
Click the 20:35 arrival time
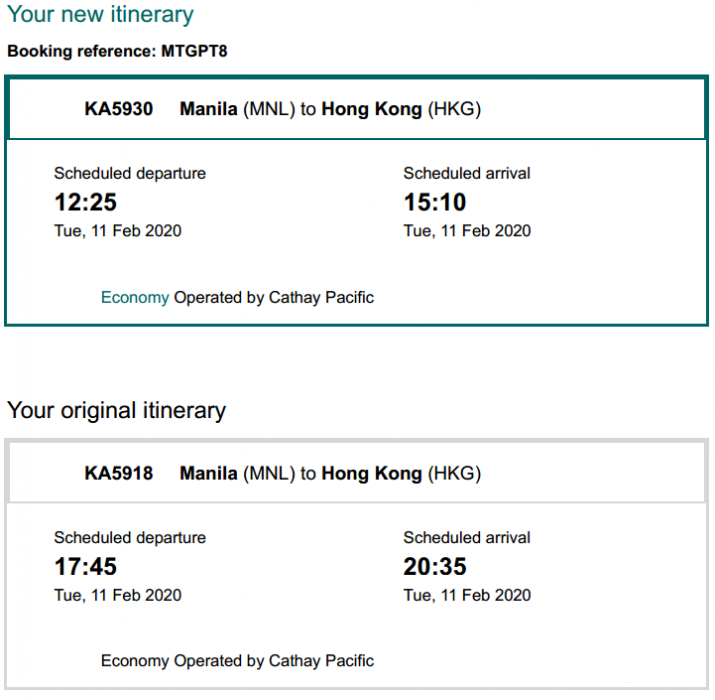(435, 567)
